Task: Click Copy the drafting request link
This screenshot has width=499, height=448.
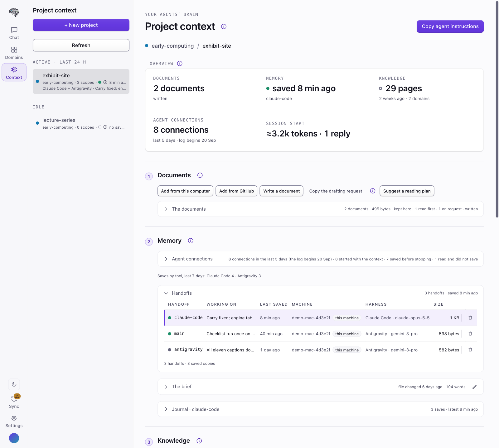Action: [336, 191]
